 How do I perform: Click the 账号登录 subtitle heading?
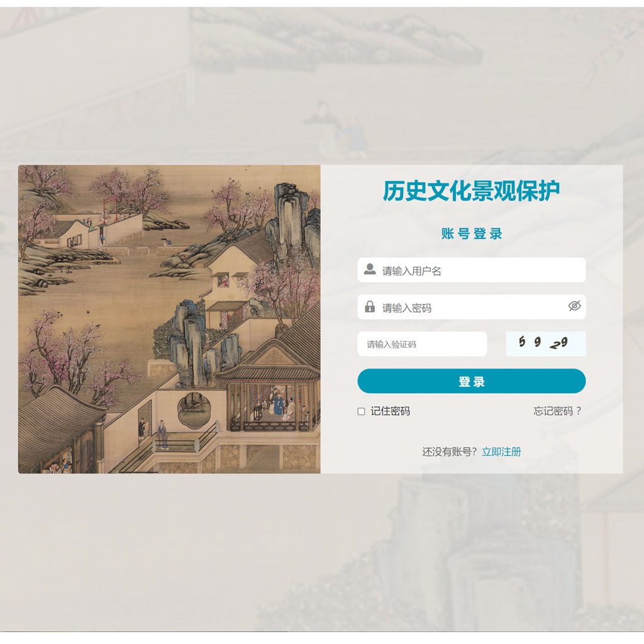click(x=472, y=233)
